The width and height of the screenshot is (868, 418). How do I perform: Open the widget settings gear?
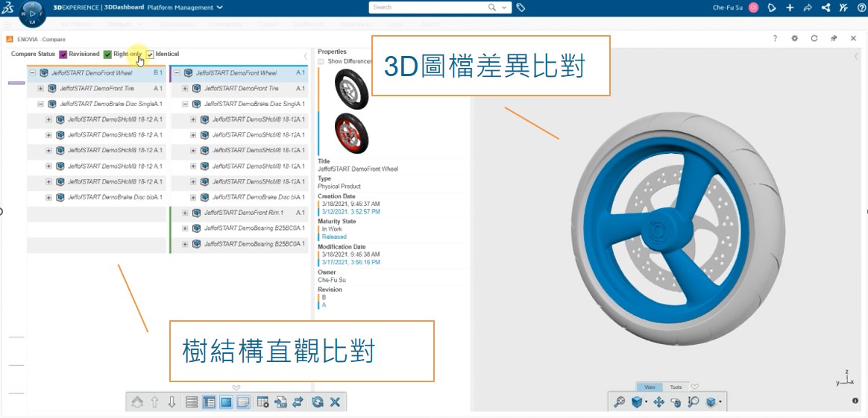point(794,38)
